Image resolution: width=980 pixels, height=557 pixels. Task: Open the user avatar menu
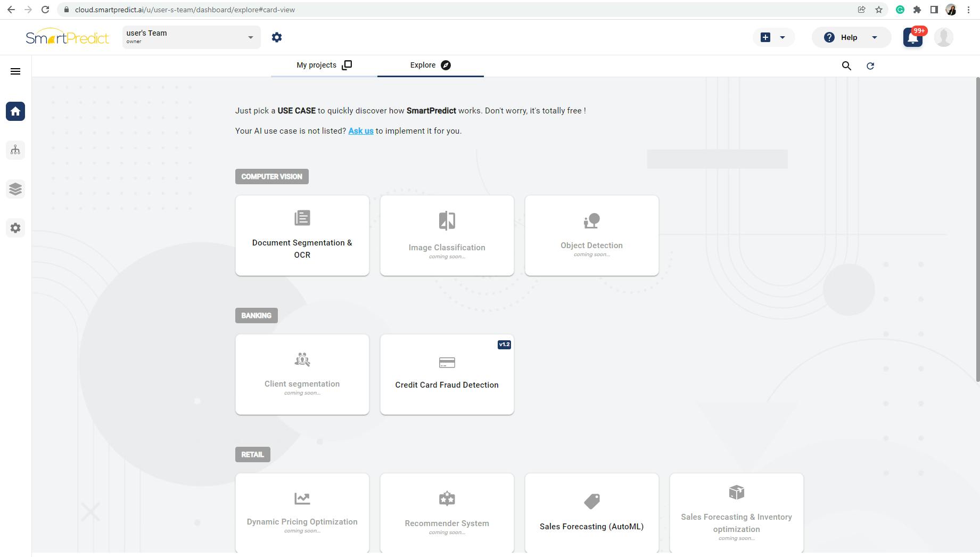[944, 37]
